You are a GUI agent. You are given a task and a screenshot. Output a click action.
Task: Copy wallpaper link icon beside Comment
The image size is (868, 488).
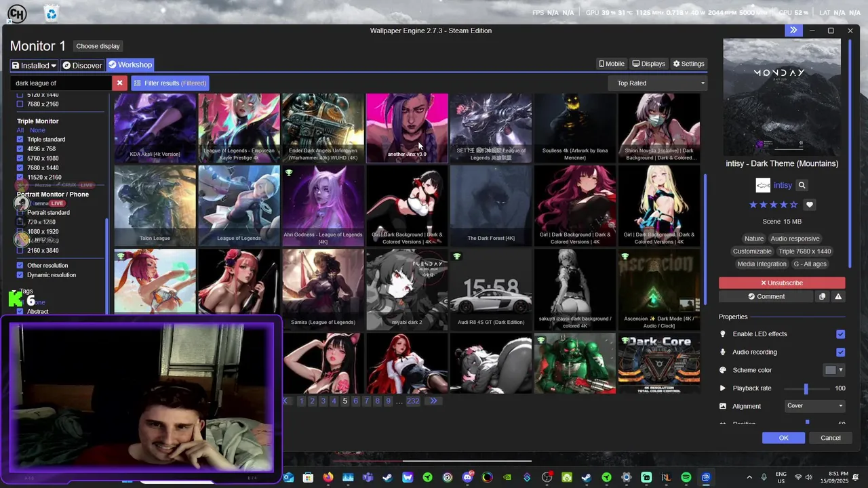(822, 296)
